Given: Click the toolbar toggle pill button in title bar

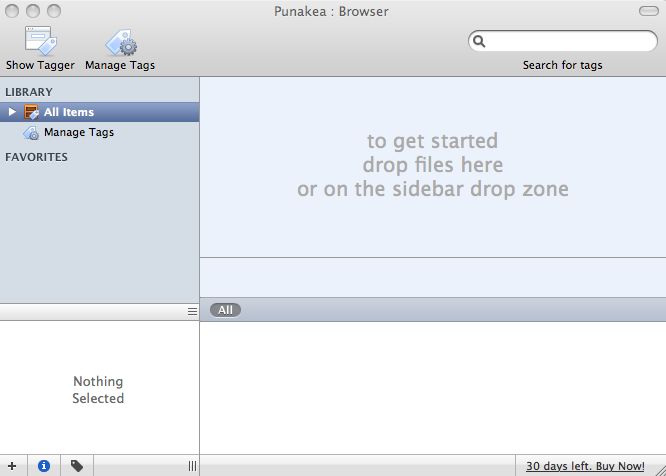Looking at the screenshot, I should [649, 11].
